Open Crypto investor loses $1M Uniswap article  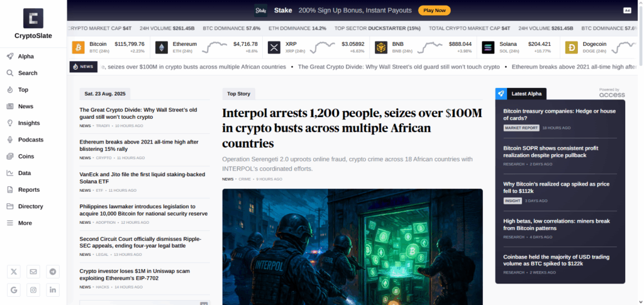pos(135,275)
